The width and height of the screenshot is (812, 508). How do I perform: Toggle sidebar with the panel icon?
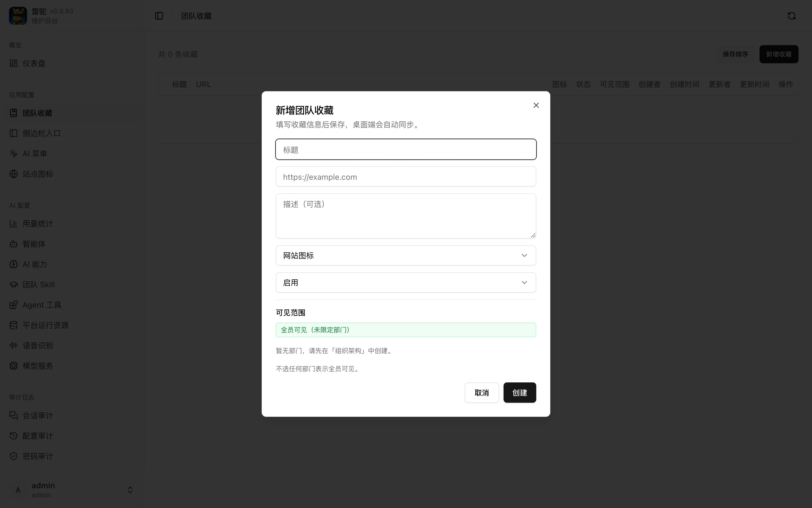click(x=159, y=16)
